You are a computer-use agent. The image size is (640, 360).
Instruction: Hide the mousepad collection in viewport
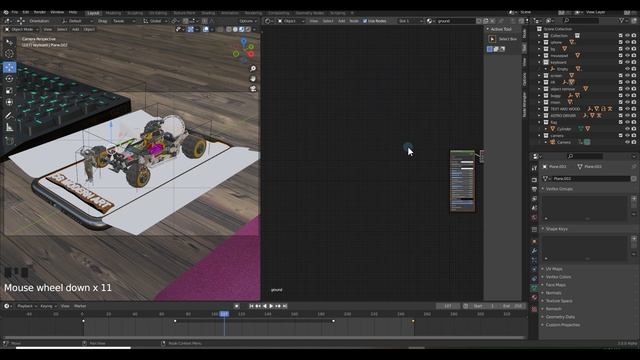[x=627, y=56]
